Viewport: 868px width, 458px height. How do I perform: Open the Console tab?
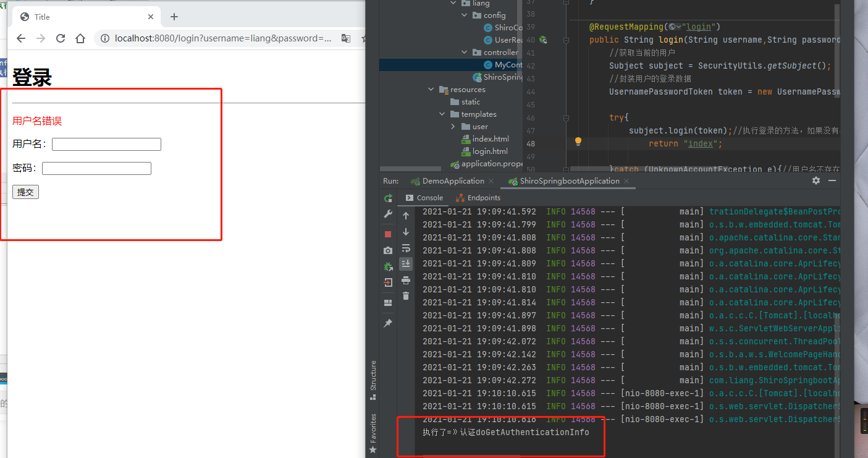[424, 198]
